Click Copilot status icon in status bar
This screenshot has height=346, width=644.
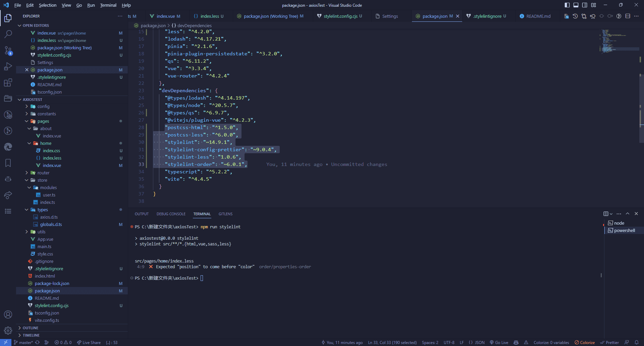point(516,342)
